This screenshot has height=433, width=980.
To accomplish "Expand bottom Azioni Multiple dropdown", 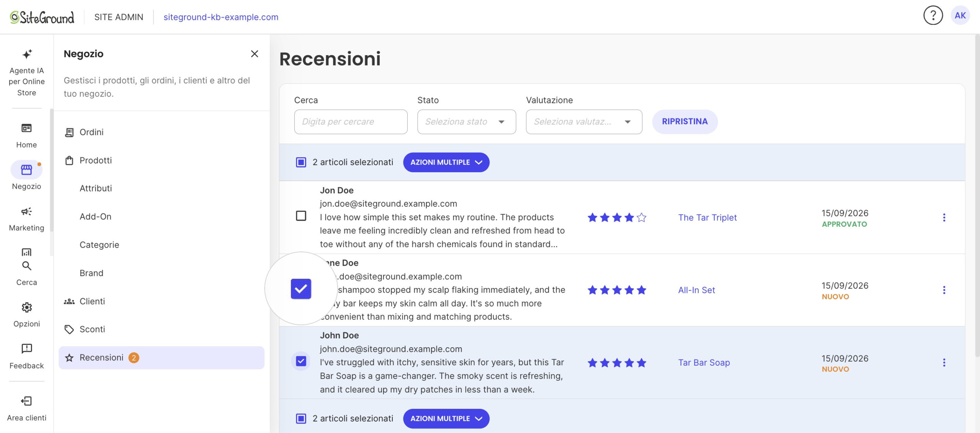I will click(x=446, y=418).
